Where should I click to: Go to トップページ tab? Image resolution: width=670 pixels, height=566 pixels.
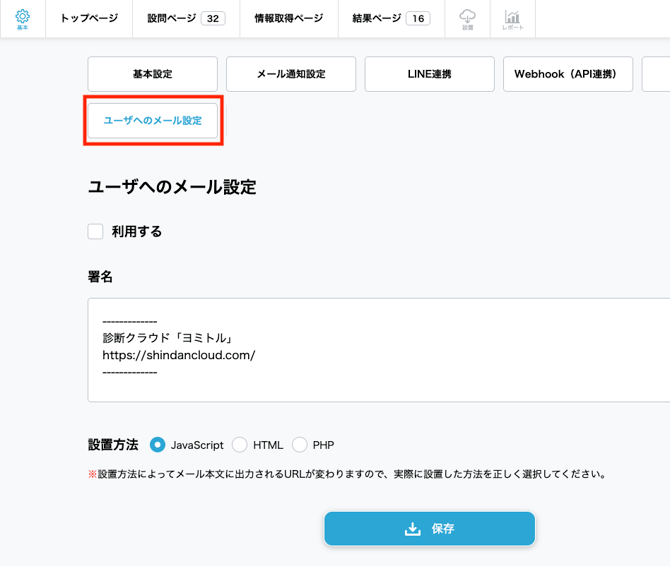(x=89, y=18)
